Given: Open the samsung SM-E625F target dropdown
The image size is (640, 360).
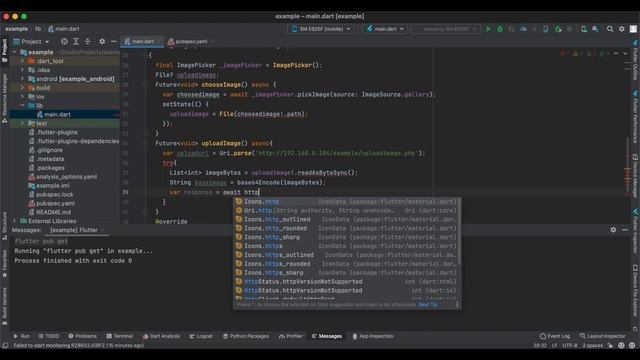Looking at the screenshot, I should coord(446,29).
